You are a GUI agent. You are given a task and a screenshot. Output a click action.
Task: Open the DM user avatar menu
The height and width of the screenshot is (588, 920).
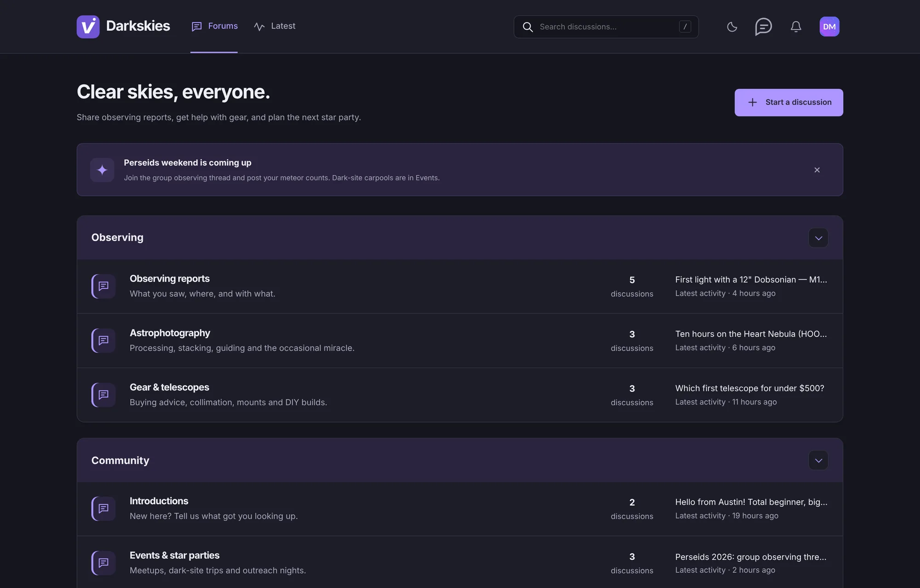(829, 27)
